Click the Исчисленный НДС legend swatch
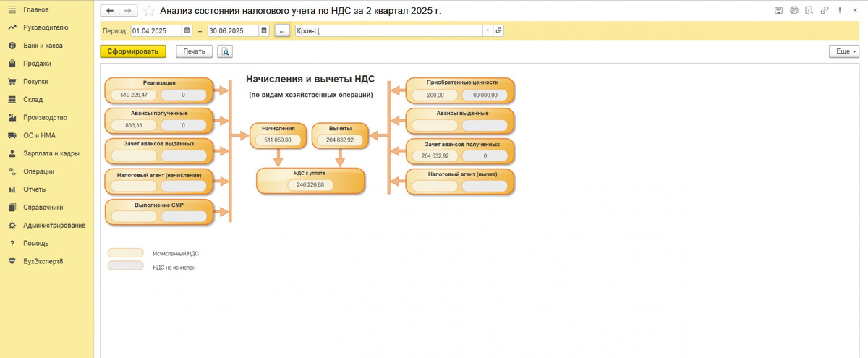 (126, 253)
